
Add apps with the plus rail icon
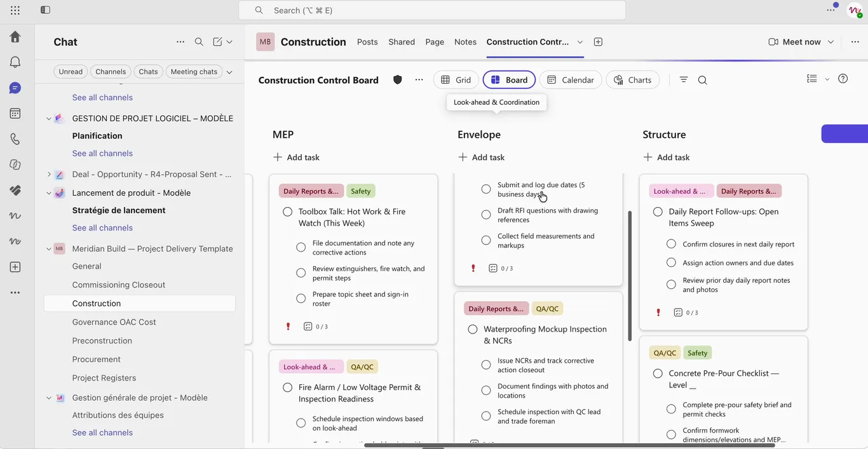pyautogui.click(x=15, y=267)
